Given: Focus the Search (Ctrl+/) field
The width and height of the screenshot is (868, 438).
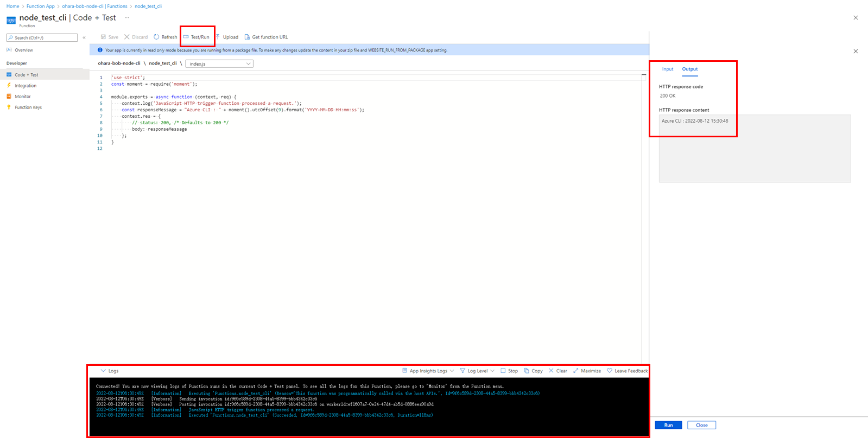Looking at the screenshot, I should [42, 37].
